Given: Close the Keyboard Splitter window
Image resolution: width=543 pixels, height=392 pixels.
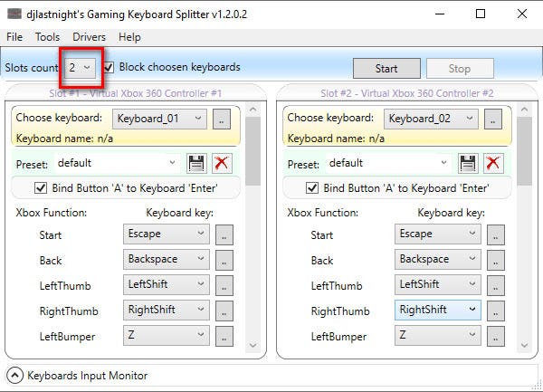Looking at the screenshot, I should pos(522,14).
